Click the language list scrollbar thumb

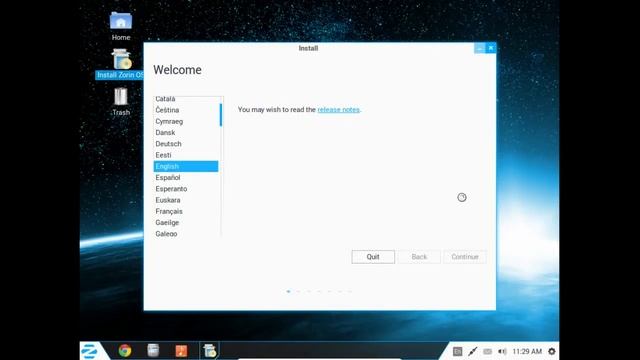point(221,115)
